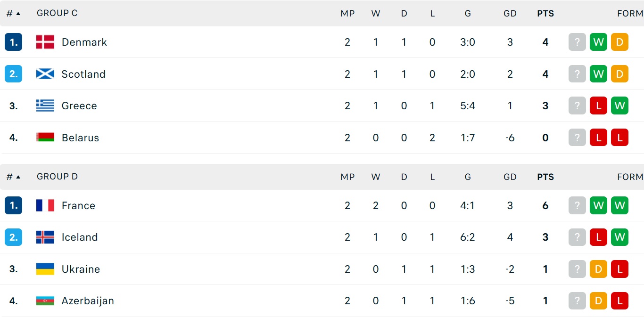This screenshot has width=644, height=317.
Task: Click Scotland's orange D form badge
Action: pos(619,74)
